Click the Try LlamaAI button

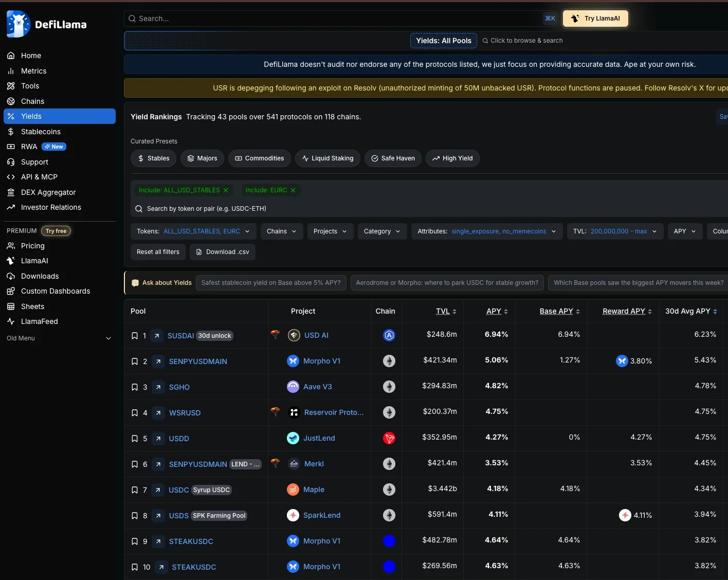click(595, 19)
